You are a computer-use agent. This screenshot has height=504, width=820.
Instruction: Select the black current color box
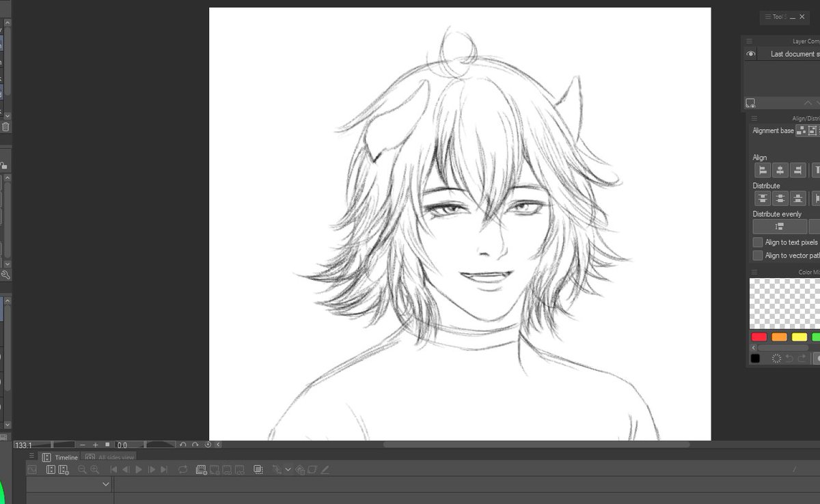pyautogui.click(x=755, y=359)
